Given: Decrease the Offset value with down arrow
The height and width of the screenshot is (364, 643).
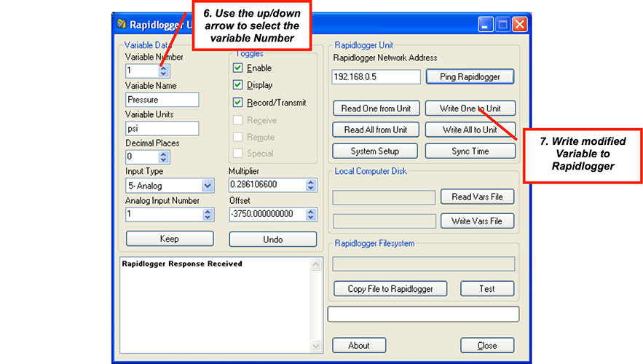Looking at the screenshot, I should point(311,217).
